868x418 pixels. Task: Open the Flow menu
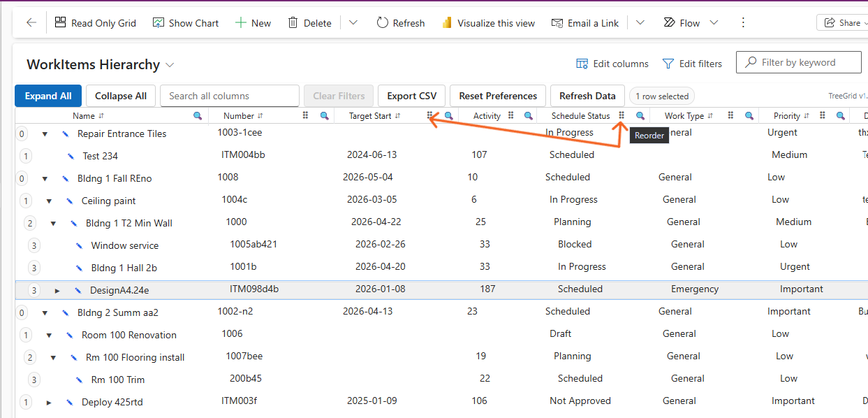[x=681, y=23]
